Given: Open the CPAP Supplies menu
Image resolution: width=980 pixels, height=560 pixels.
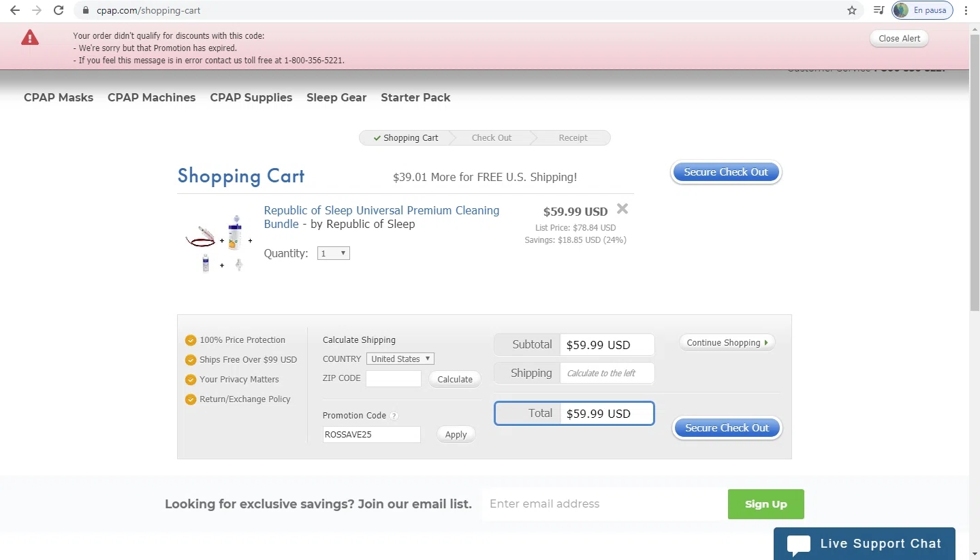Looking at the screenshot, I should point(251,97).
